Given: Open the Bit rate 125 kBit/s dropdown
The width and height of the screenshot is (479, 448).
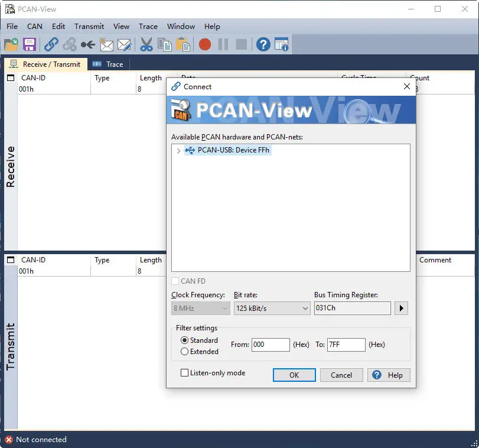Looking at the screenshot, I should tap(272, 309).
